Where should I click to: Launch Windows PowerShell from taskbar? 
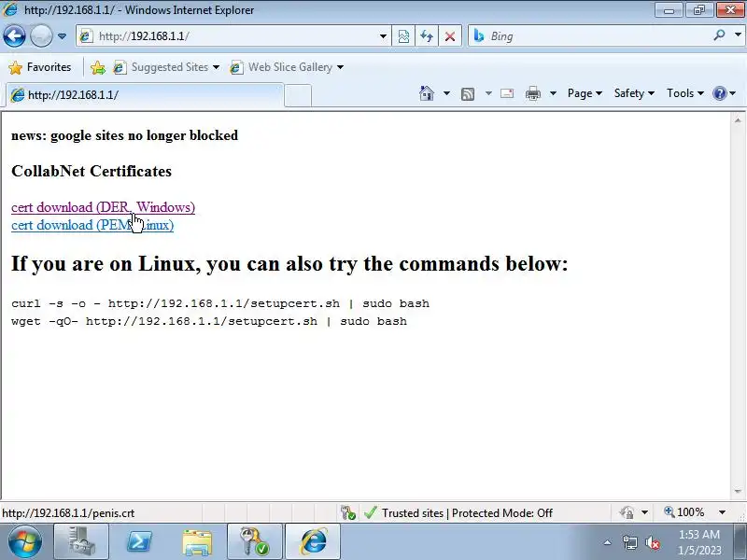coord(139,542)
